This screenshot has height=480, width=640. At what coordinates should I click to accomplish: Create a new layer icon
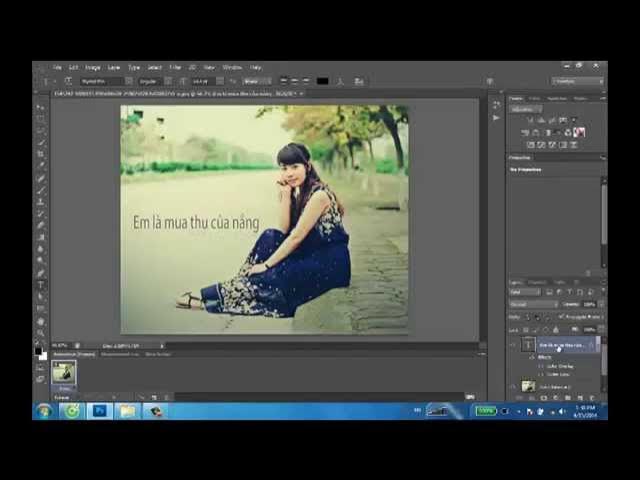pyautogui.click(x=580, y=397)
